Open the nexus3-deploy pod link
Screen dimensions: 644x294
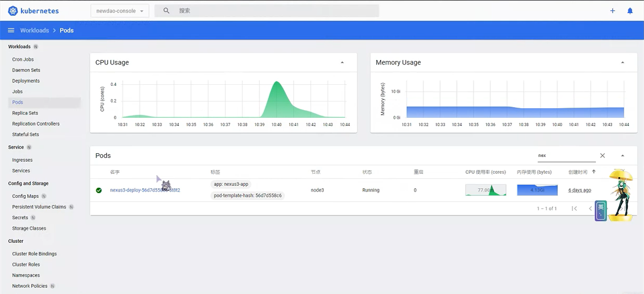click(x=145, y=190)
